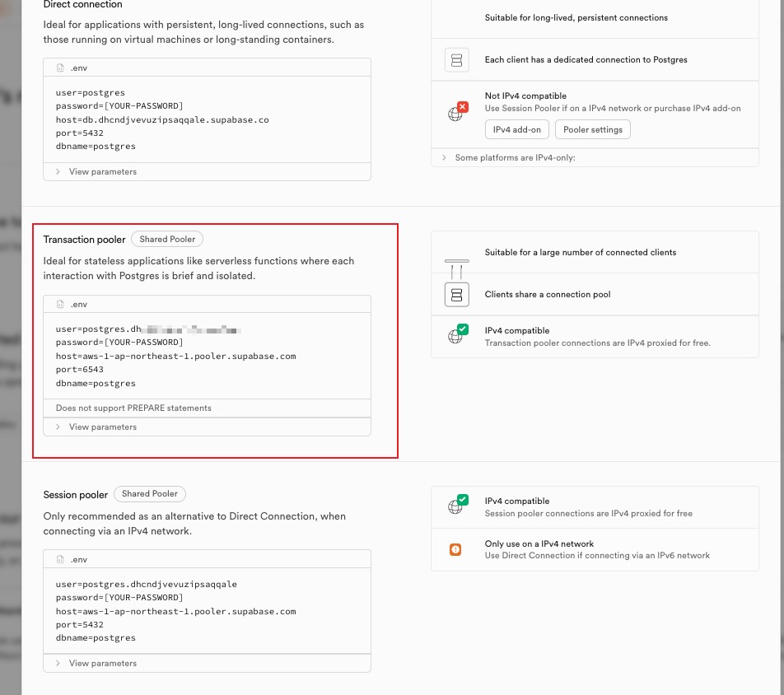This screenshot has width=784, height=695.
Task: Click the Direct connection host line
Action: pos(162,119)
